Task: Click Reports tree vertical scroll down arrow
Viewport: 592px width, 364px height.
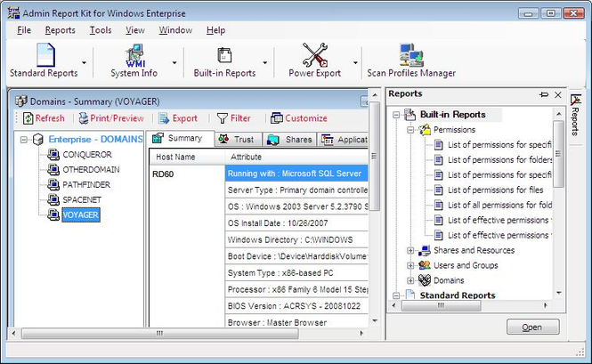Action: [x=559, y=293]
